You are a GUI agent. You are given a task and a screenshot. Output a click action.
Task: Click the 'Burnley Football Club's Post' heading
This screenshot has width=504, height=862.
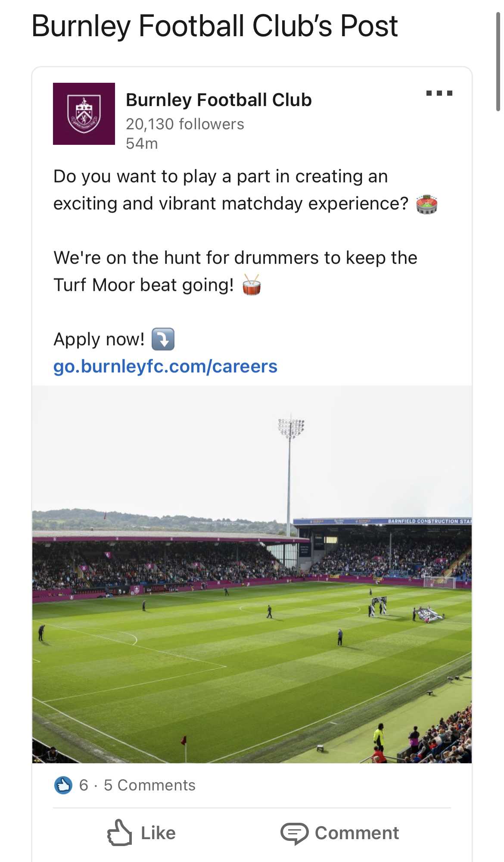(x=215, y=26)
